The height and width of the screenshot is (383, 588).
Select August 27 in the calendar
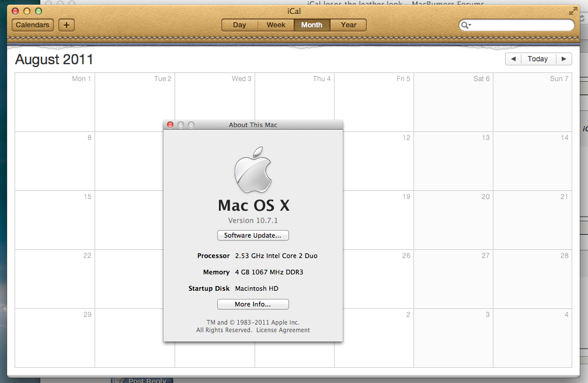(x=453, y=278)
